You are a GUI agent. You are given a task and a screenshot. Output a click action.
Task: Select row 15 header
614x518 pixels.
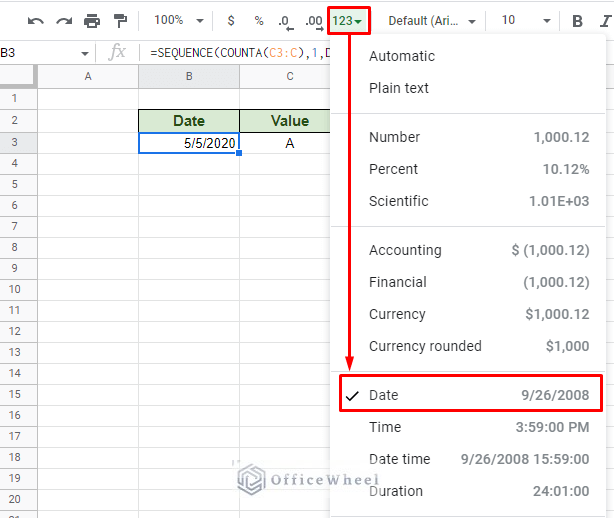pos(18,394)
